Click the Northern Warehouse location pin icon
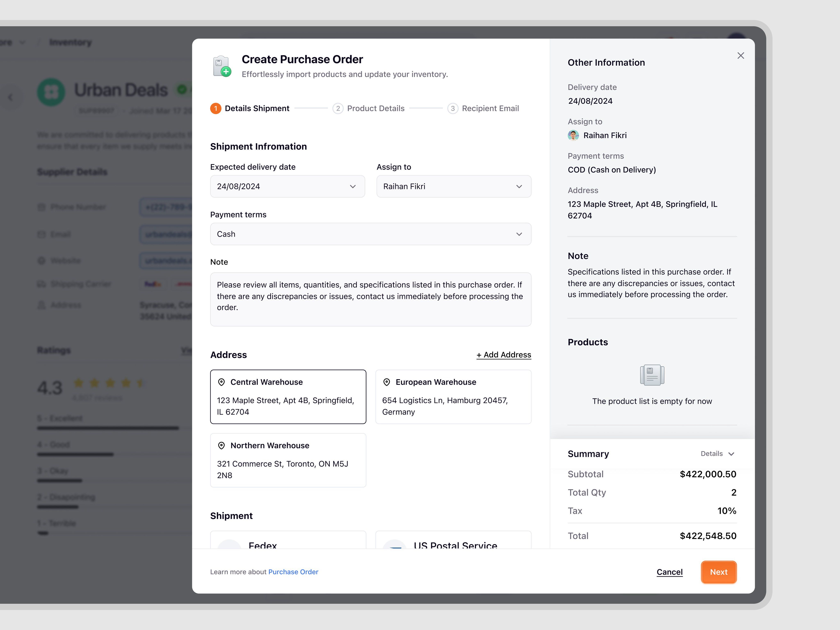Screen dimensions: 840x630 (221, 445)
